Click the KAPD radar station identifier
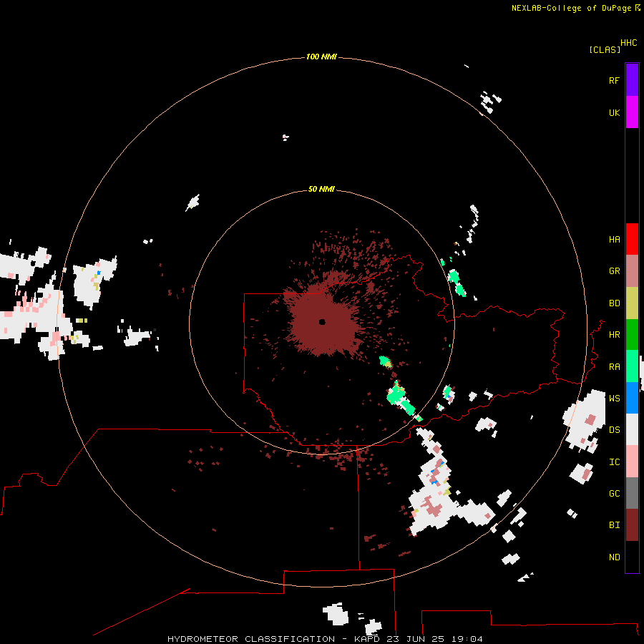644x644 pixels. [367, 639]
